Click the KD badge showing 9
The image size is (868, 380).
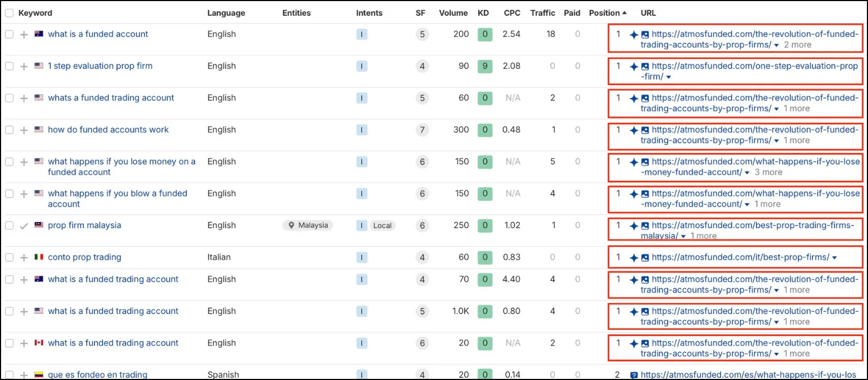tap(485, 66)
